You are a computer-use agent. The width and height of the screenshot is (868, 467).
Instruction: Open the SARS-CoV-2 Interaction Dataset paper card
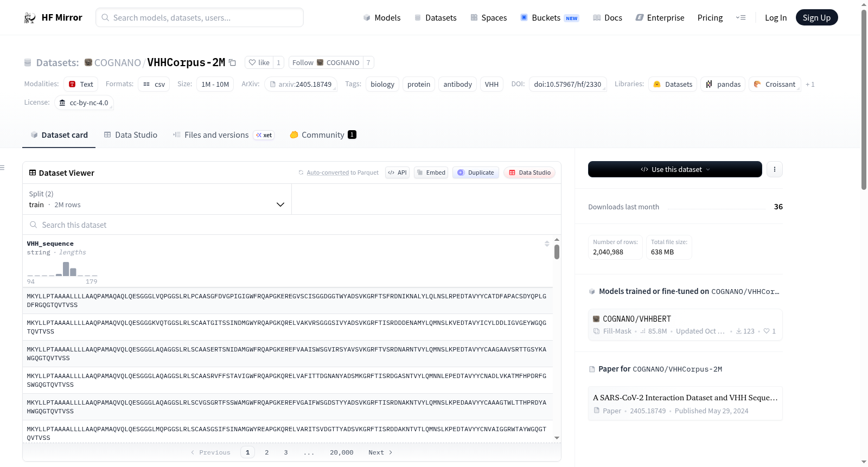[685, 404]
